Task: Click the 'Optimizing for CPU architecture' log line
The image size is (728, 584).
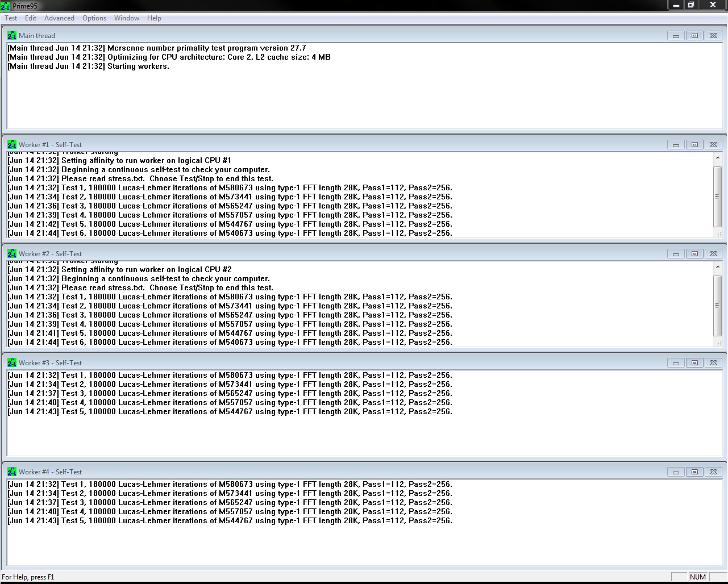Action: (x=169, y=57)
